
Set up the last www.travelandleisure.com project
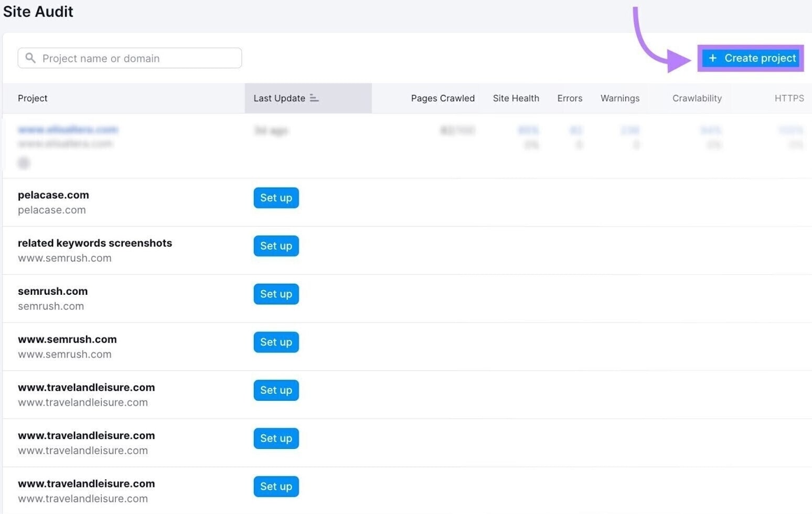pos(276,486)
